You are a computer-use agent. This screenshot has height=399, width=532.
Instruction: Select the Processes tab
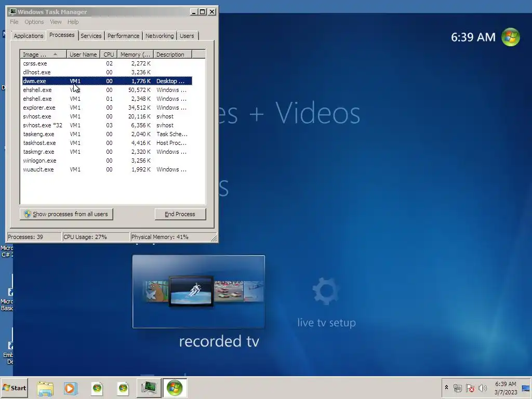tap(62, 35)
